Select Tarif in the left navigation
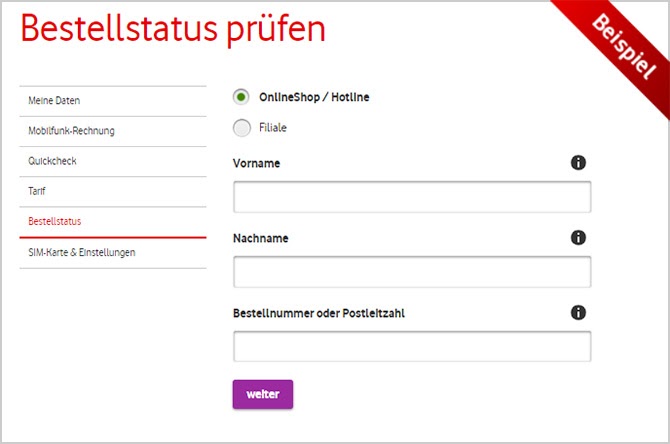This screenshot has height=444, width=670. pos(113,191)
